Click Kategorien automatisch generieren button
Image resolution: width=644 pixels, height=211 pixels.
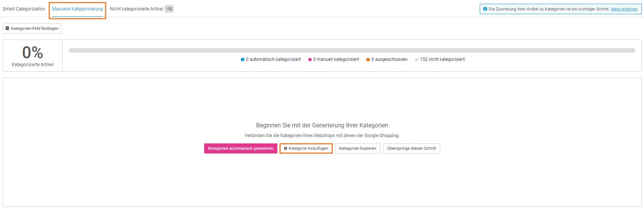[x=241, y=148]
